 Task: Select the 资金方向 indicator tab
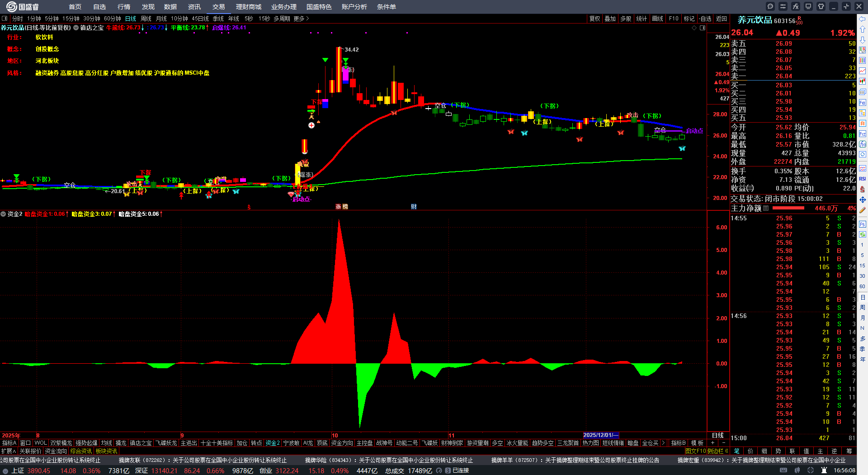pos(342,443)
